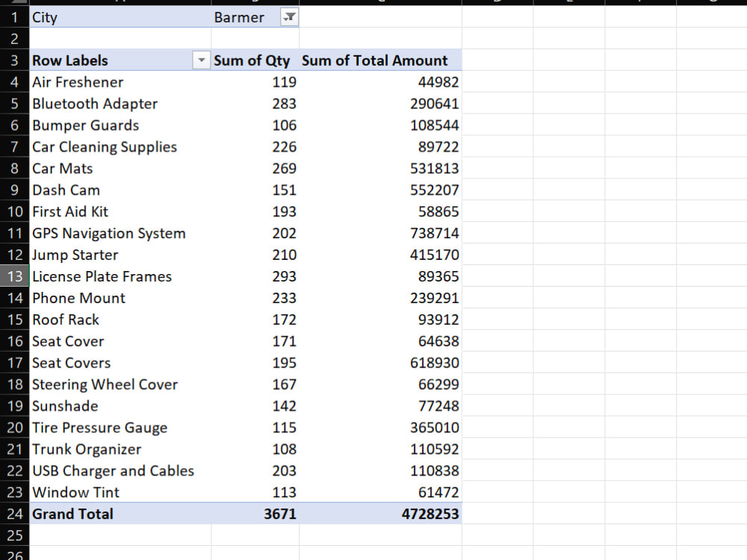The width and height of the screenshot is (747, 560).
Task: Select Phone Mount amount 239291
Action: [381, 298]
